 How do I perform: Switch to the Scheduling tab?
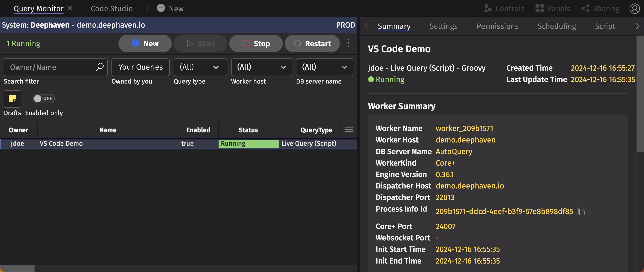(x=557, y=26)
